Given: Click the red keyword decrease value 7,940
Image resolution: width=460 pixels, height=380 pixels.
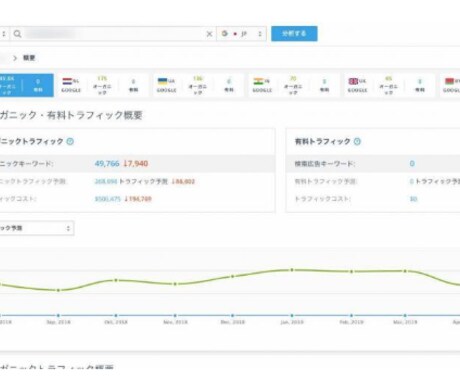Looking at the screenshot, I should tap(136, 164).
